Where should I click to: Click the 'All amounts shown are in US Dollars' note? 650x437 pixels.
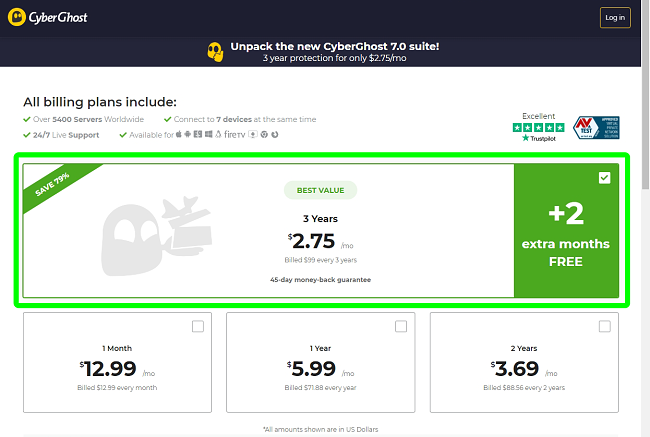tap(320, 429)
